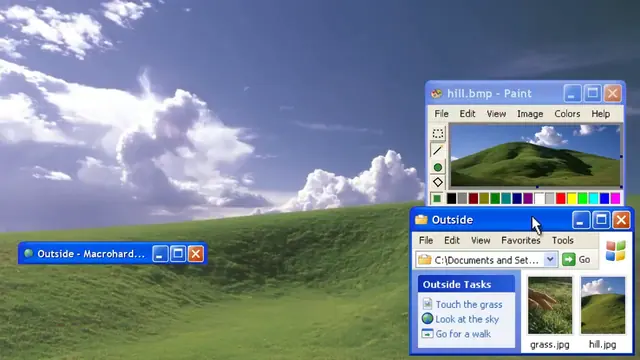Viewport: 640px width, 360px height.
Task: Open the File menu in Paint
Action: click(441, 114)
